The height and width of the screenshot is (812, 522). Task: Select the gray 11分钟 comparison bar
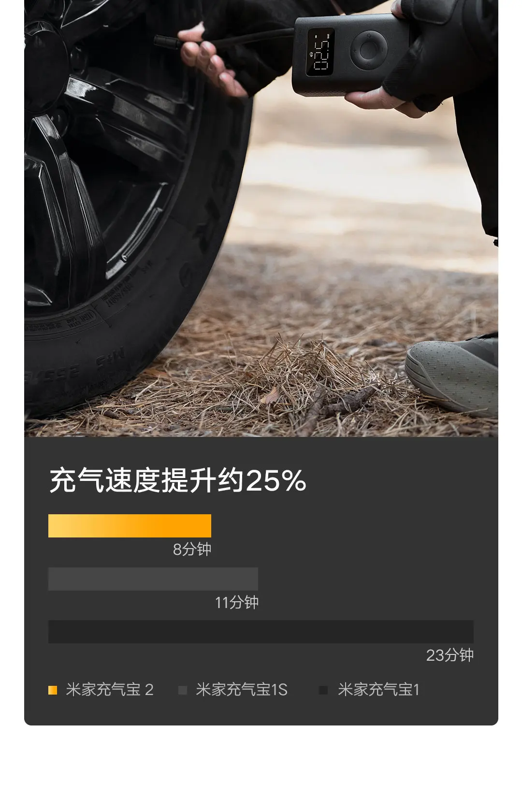(153, 579)
